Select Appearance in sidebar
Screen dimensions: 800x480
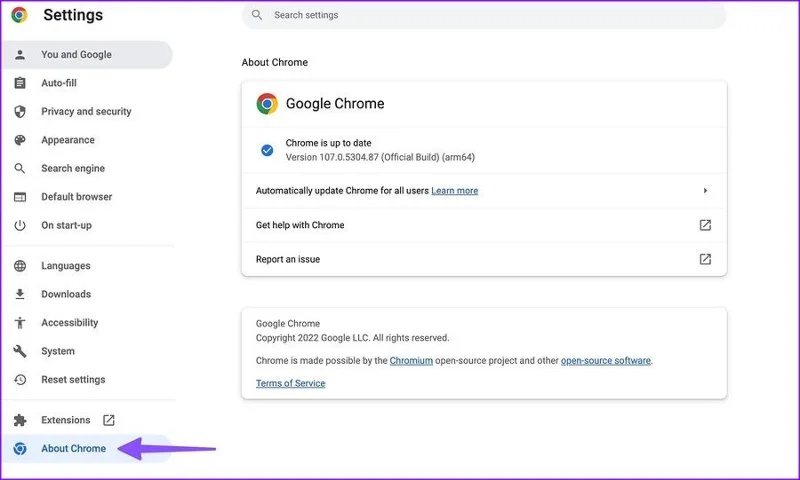87,140
